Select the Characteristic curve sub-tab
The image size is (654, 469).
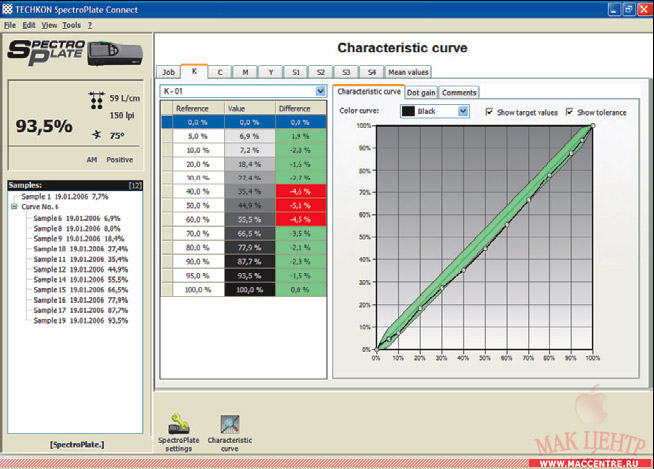369,91
